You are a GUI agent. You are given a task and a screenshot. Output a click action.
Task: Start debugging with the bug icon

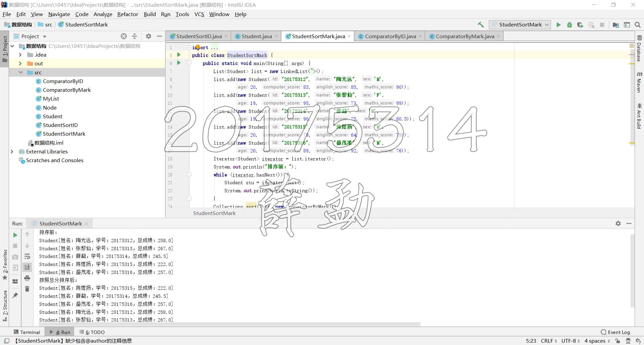click(x=569, y=24)
